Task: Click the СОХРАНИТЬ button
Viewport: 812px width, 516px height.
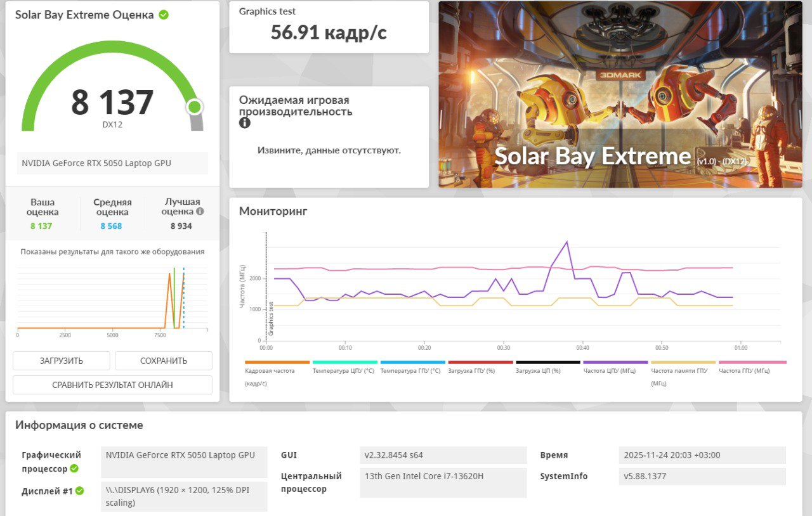Action: click(164, 361)
